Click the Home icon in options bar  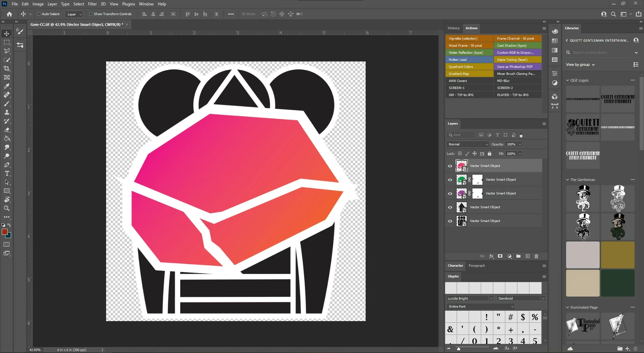click(9, 14)
